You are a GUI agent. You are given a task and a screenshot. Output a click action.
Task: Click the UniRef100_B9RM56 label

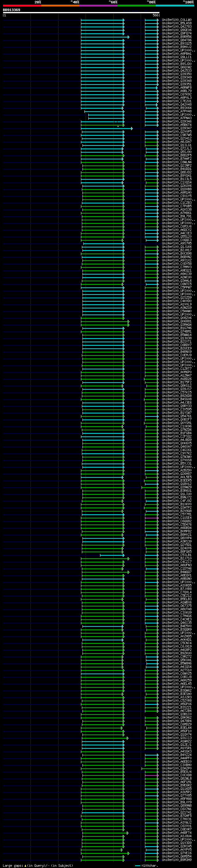[177, 37]
